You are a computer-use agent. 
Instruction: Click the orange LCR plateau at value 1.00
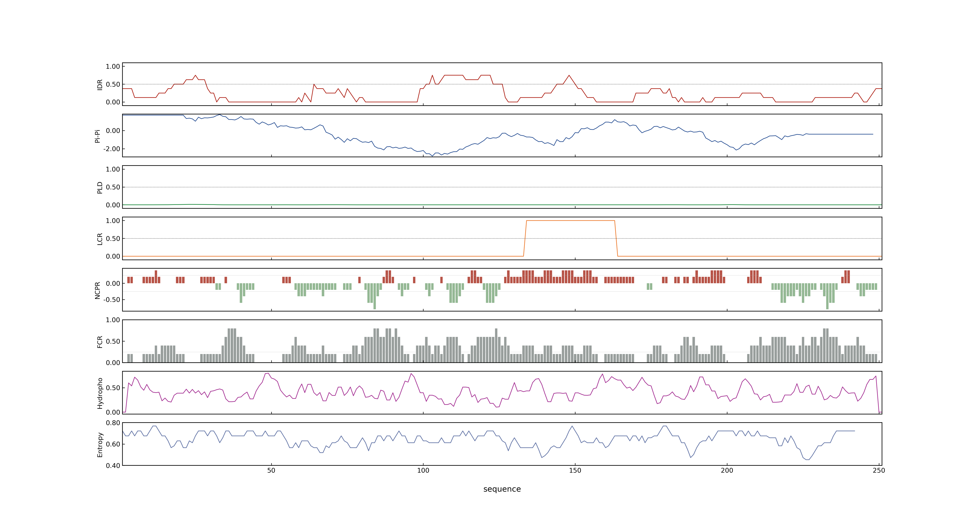point(570,220)
